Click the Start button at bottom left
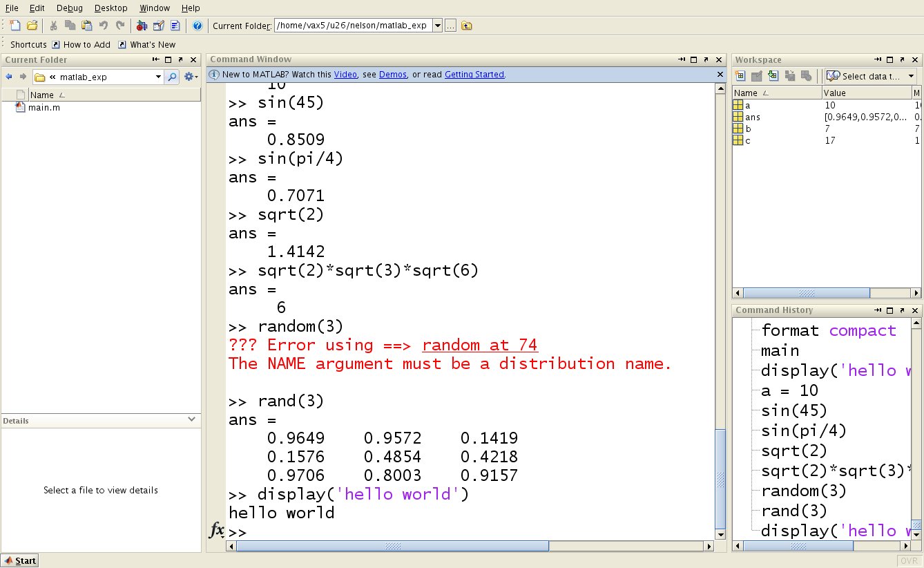This screenshot has height=568, width=924. point(20,560)
